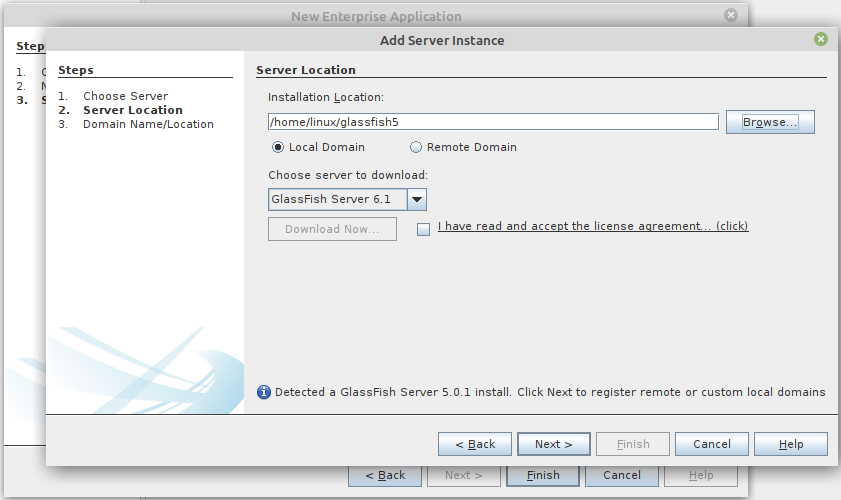Open the license agreement link
This screenshot has height=500, width=841.
(593, 226)
